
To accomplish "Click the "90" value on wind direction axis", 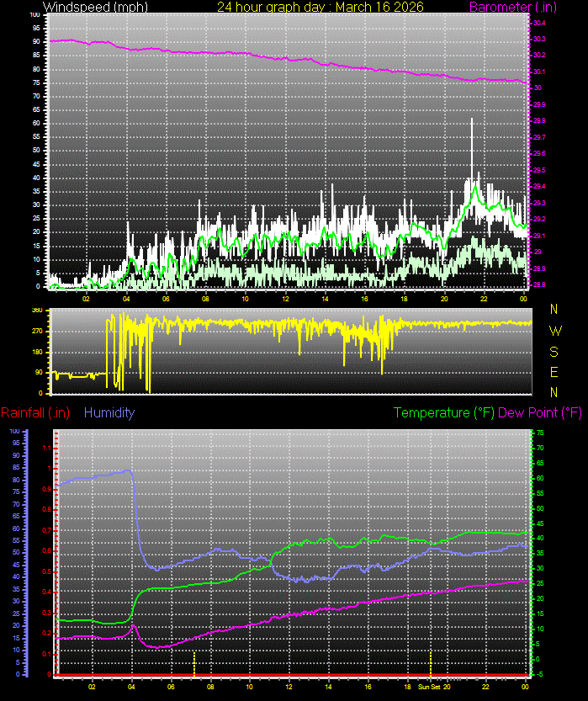I will 40,372.
